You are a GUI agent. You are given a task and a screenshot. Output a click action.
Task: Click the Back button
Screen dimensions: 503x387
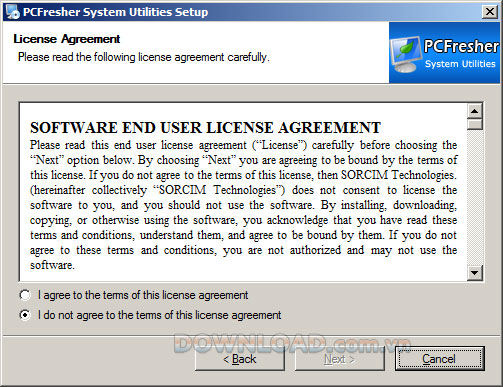(240, 359)
